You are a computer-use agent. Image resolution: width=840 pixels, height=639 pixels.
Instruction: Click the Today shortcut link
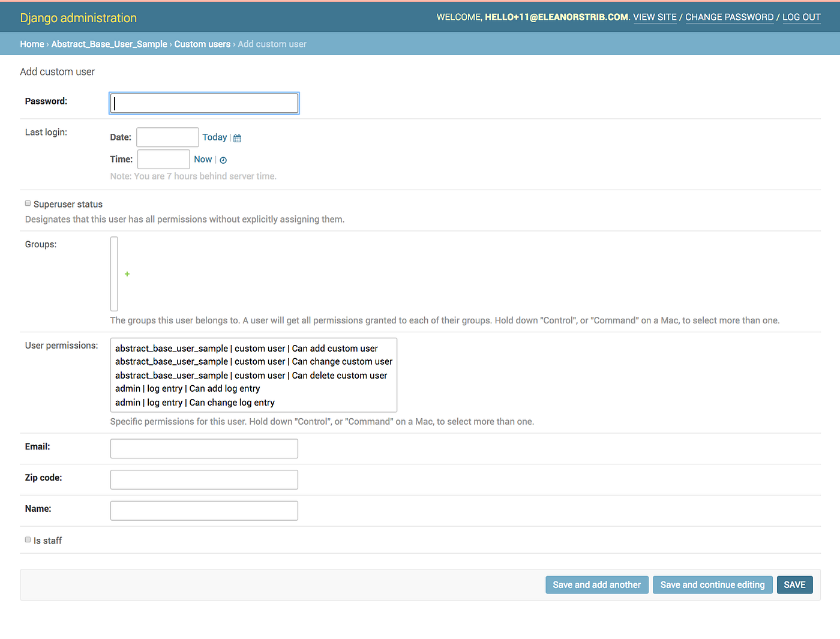214,137
